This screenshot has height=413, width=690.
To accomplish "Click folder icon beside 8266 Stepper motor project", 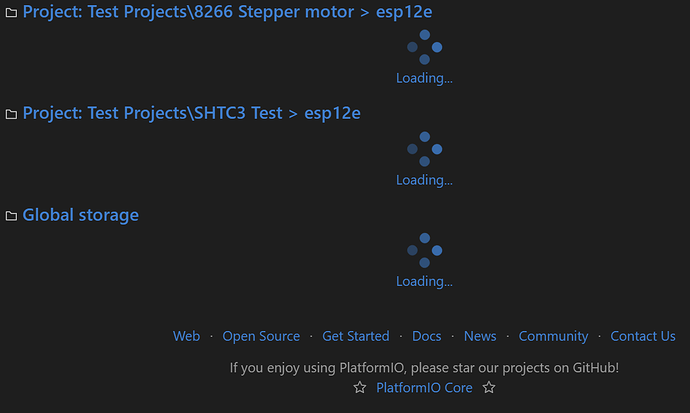I will (x=11, y=13).
